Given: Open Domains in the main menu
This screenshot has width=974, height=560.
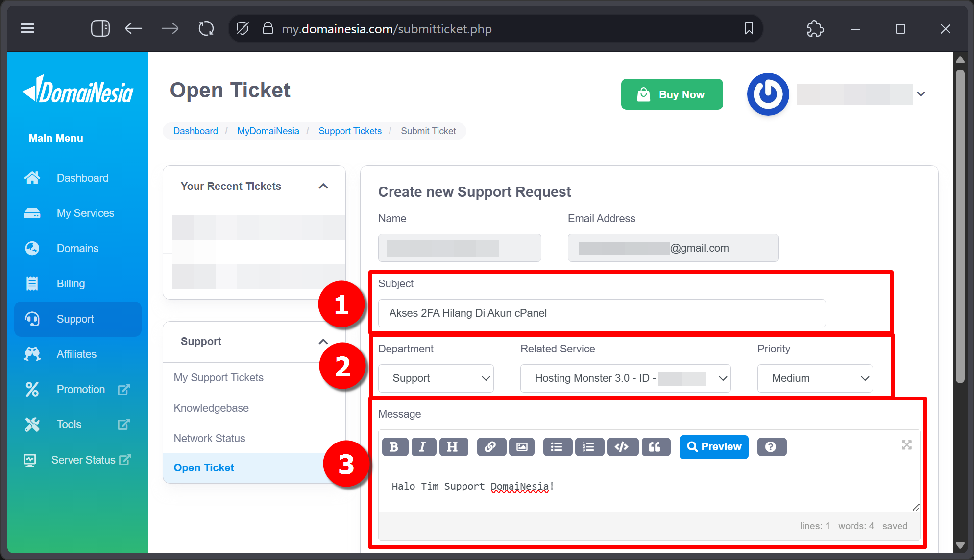Looking at the screenshot, I should click(78, 248).
